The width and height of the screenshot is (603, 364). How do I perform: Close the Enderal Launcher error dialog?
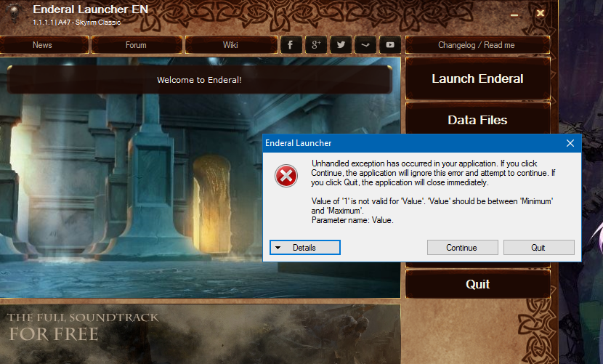click(x=570, y=143)
